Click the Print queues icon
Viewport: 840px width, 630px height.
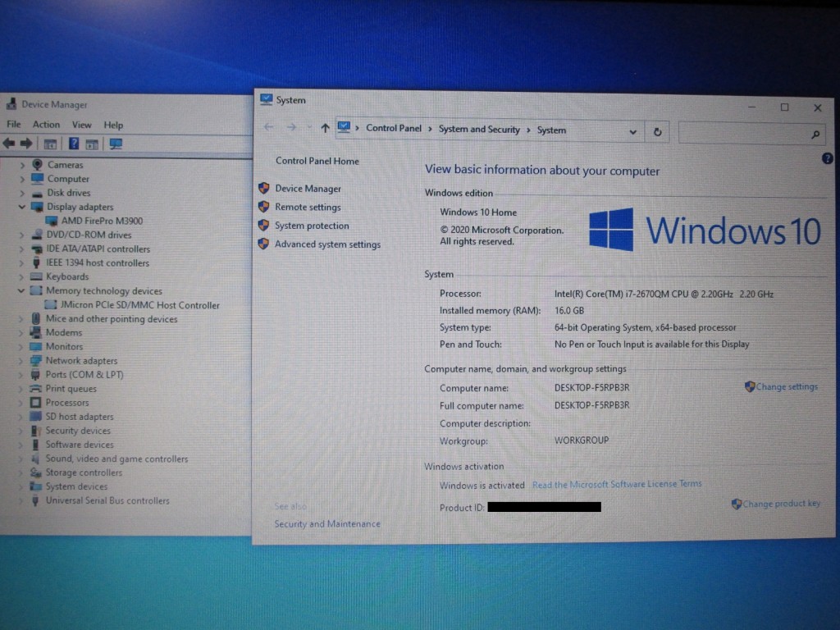35,388
